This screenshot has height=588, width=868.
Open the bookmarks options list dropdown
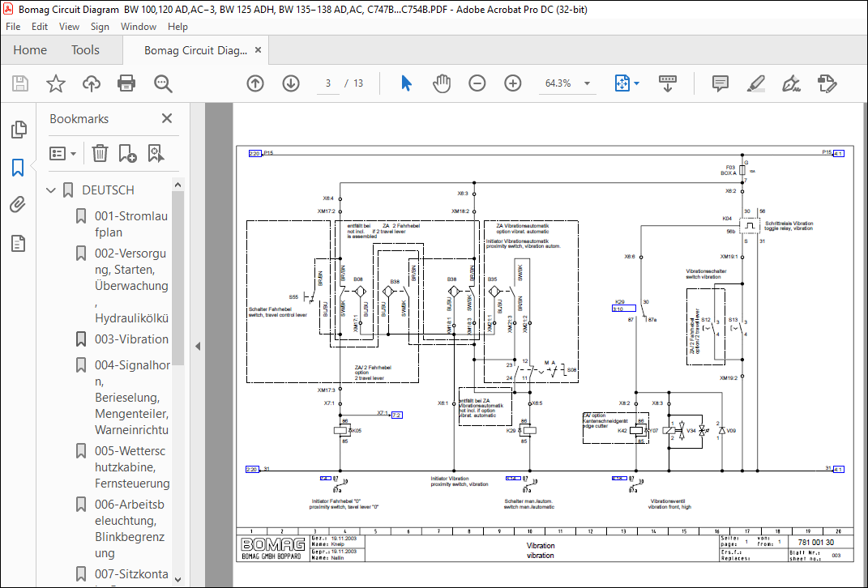pos(62,153)
